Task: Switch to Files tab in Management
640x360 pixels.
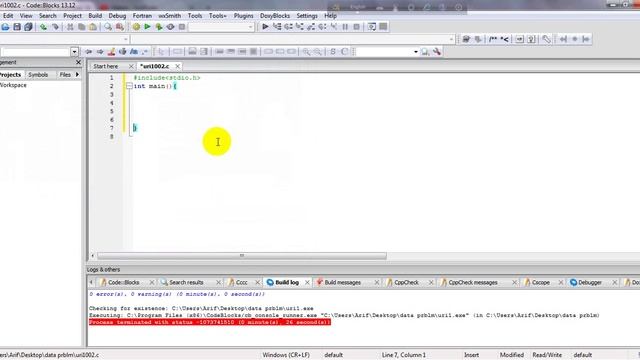Action: (x=65, y=75)
